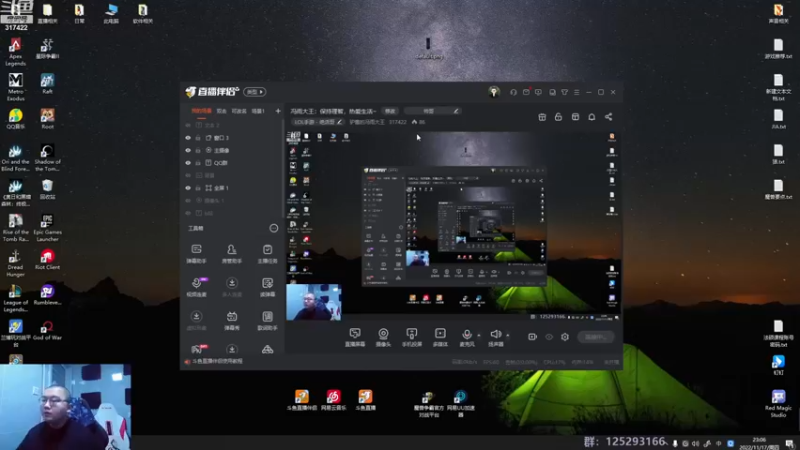Viewport: 800px width, 450px height.
Task: Add a new scene with plus button
Action: click(x=278, y=111)
